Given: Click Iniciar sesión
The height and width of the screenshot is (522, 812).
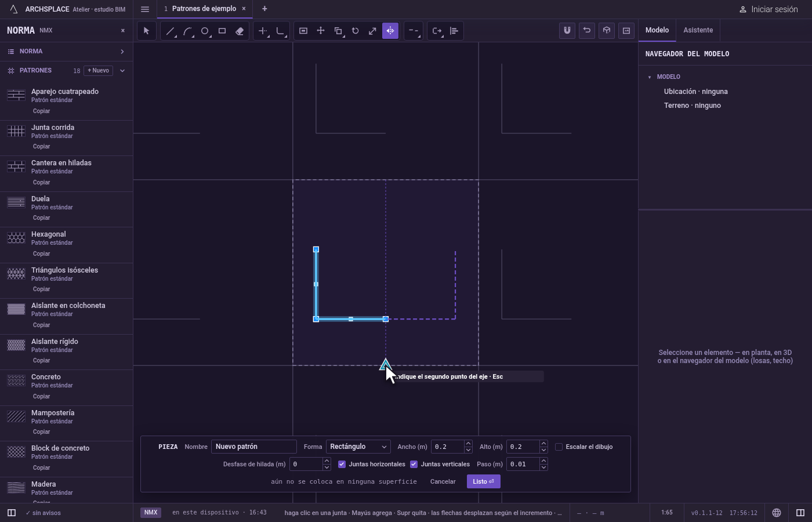Looking at the screenshot, I should tap(768, 9).
